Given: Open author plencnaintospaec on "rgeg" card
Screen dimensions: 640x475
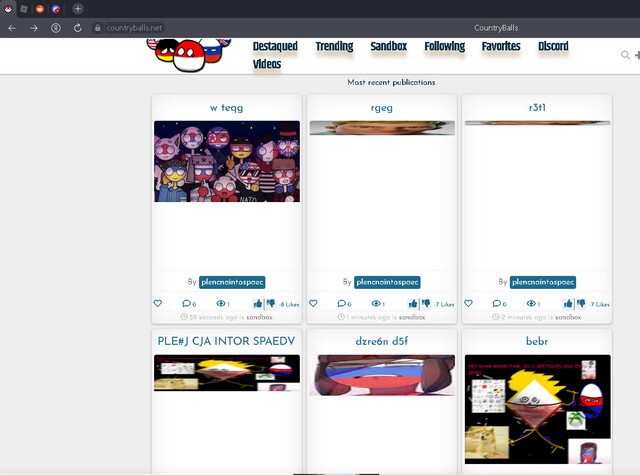Looking at the screenshot, I should (x=387, y=282).
